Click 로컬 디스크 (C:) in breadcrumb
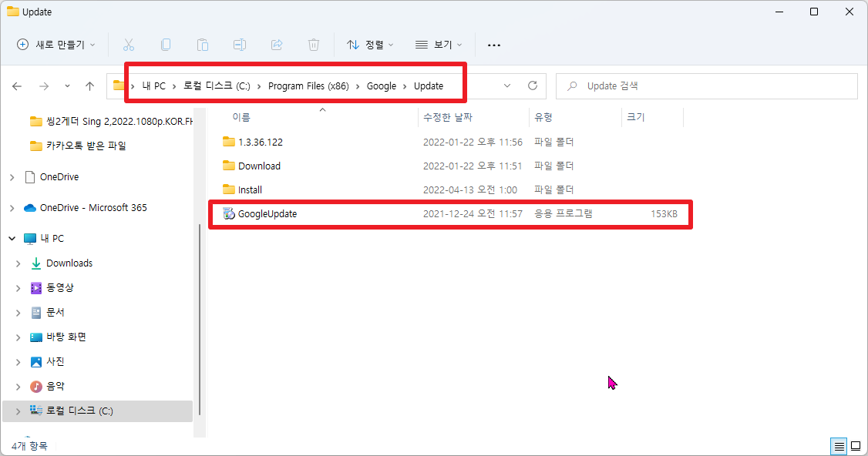 tap(217, 85)
